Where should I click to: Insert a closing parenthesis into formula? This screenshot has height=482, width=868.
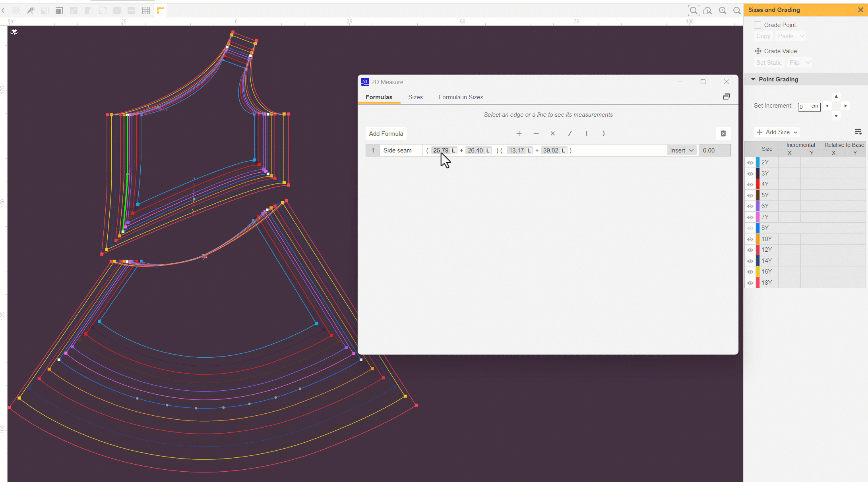click(604, 133)
